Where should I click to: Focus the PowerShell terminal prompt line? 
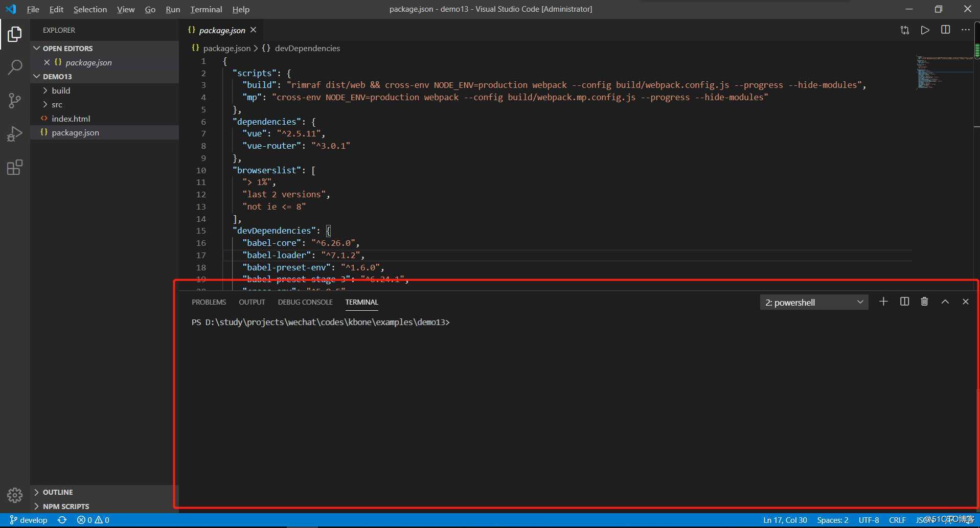(x=321, y=322)
